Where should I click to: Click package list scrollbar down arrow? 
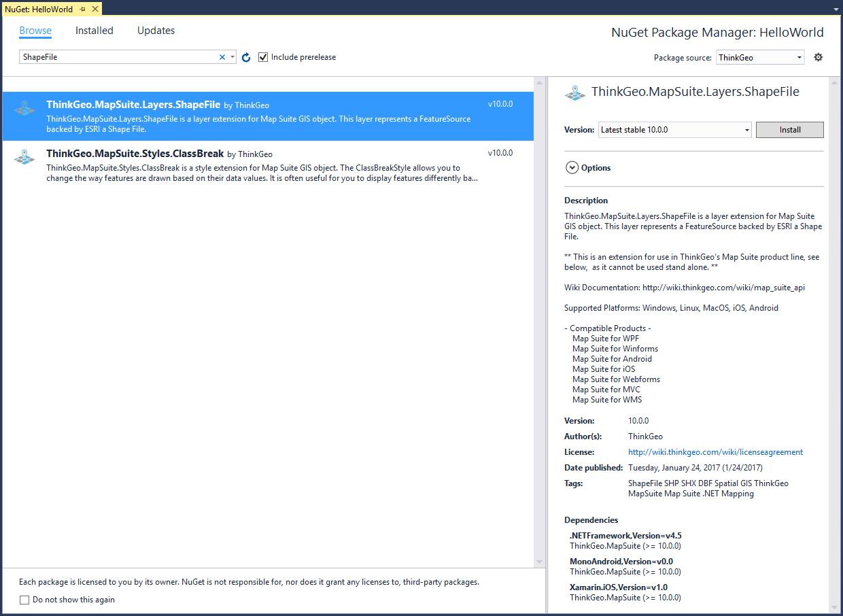tap(540, 562)
